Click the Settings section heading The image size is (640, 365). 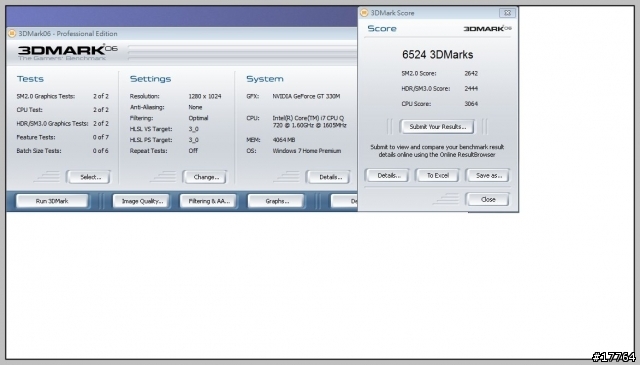[x=150, y=79]
